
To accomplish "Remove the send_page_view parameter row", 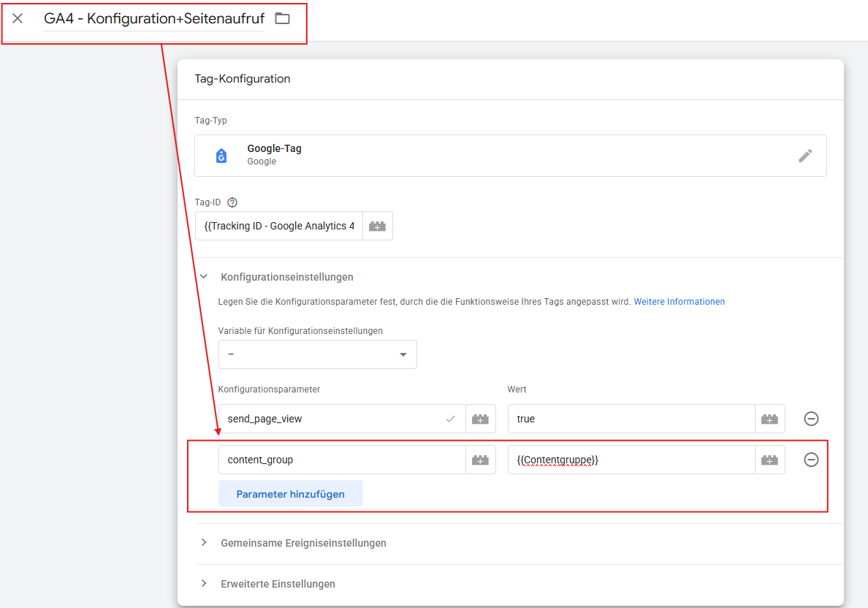I will point(811,419).
